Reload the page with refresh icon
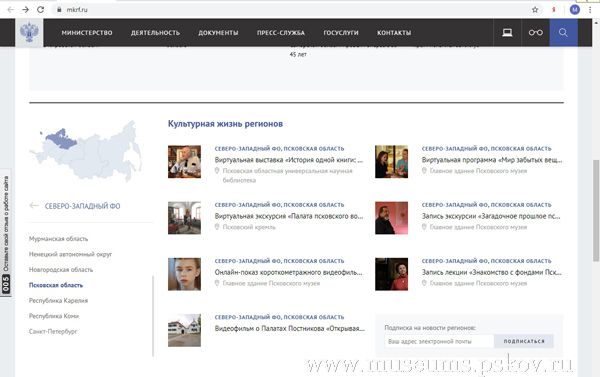The image size is (600, 377). coord(41,10)
